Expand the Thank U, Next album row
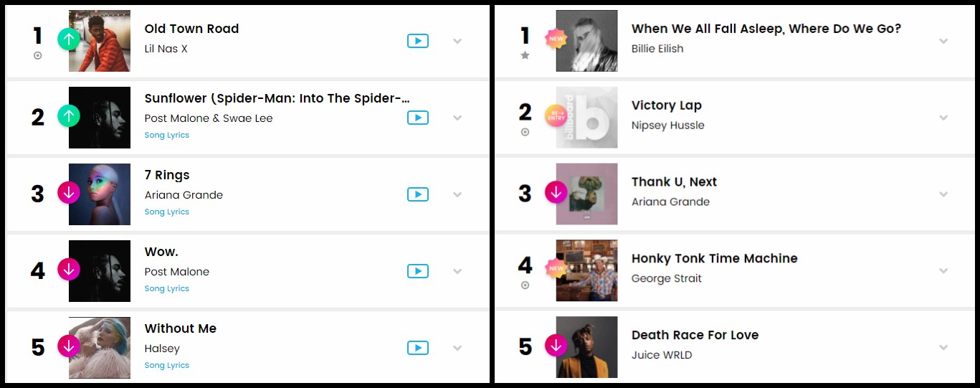 (x=943, y=194)
